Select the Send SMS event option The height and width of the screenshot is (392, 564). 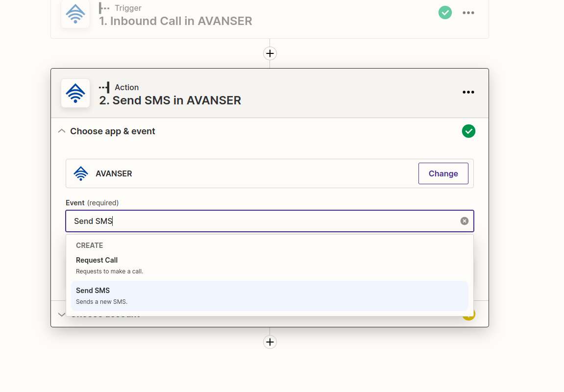coord(270,296)
